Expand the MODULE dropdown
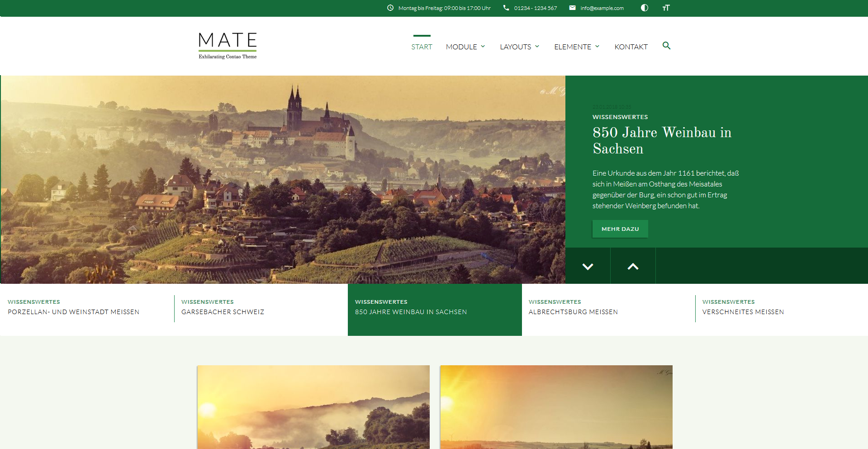The image size is (868, 449). pyautogui.click(x=465, y=46)
